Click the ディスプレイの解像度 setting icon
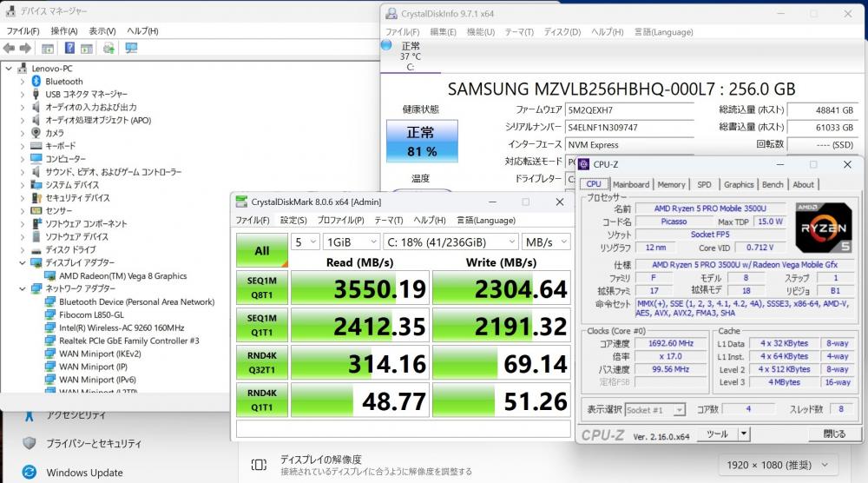Image resolution: width=868 pixels, height=483 pixels. pyautogui.click(x=259, y=465)
